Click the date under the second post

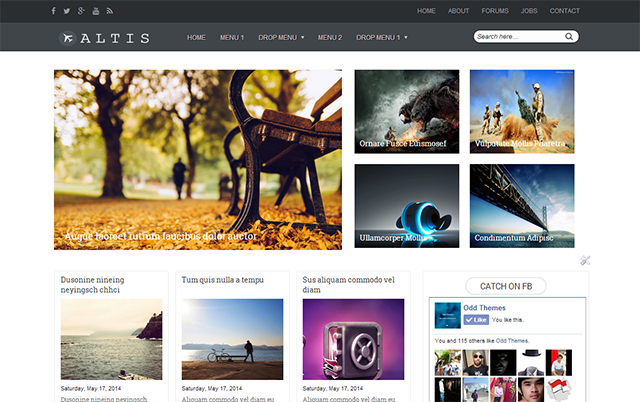pyautogui.click(x=211, y=389)
